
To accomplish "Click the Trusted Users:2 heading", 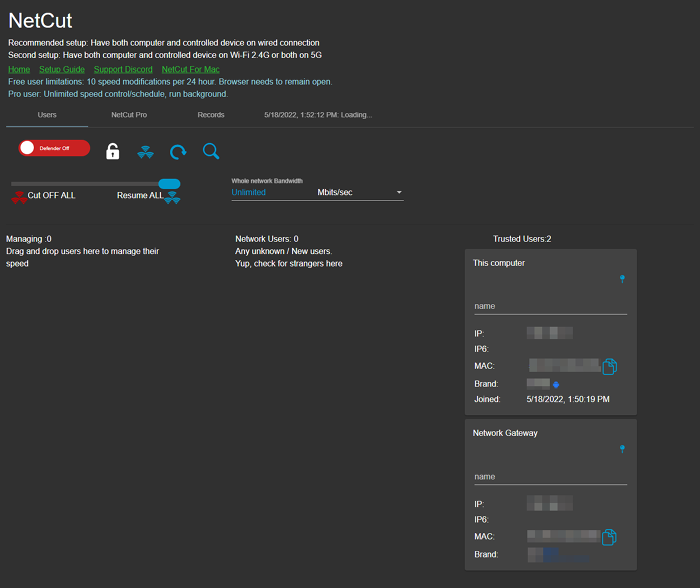I will tap(522, 239).
